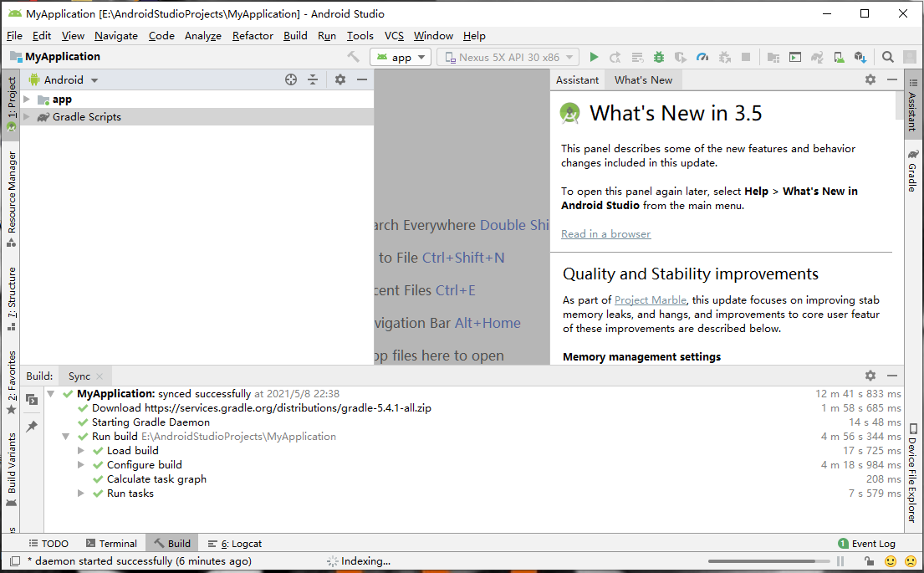Open the TODO tool window tab
The height and width of the screenshot is (573, 924).
(x=48, y=544)
